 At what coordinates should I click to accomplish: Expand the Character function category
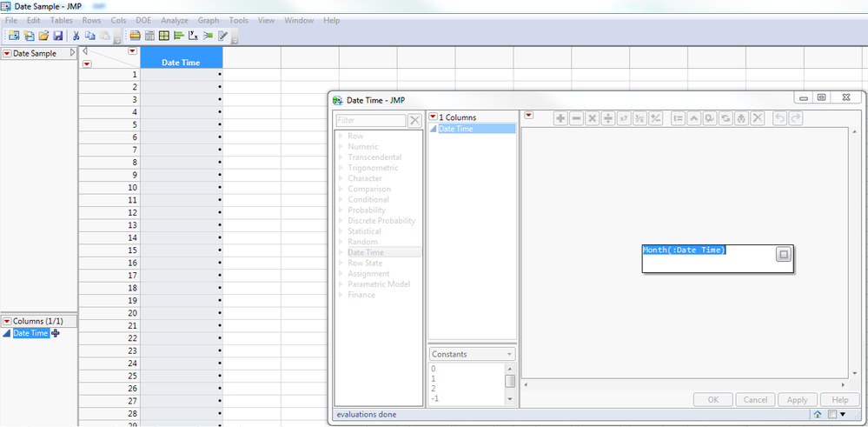click(x=341, y=179)
